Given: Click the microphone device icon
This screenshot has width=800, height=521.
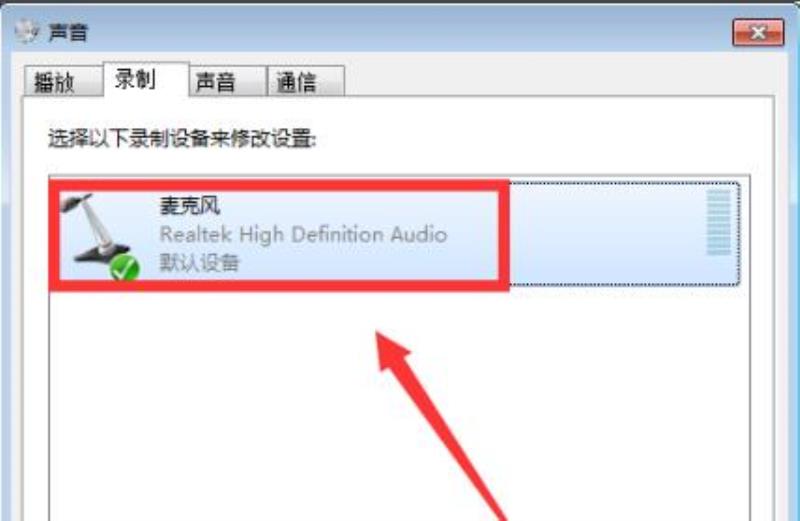Looking at the screenshot, I should [x=98, y=236].
